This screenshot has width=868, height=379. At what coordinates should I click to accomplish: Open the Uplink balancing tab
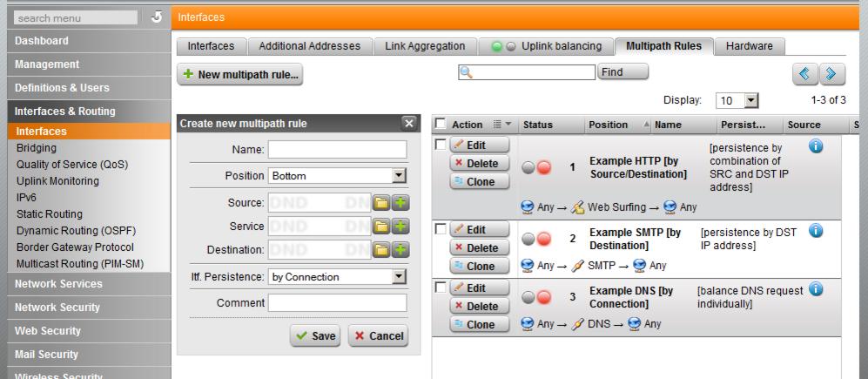click(x=548, y=44)
